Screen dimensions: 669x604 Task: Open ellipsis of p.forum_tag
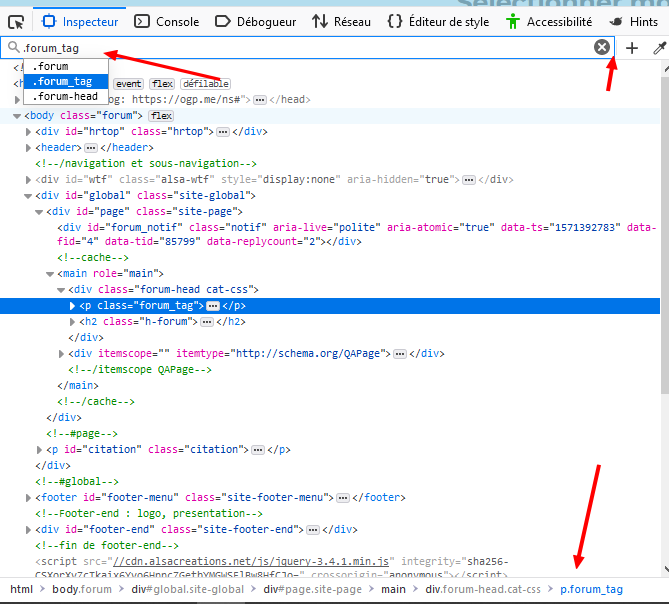pyautogui.click(x=212, y=306)
